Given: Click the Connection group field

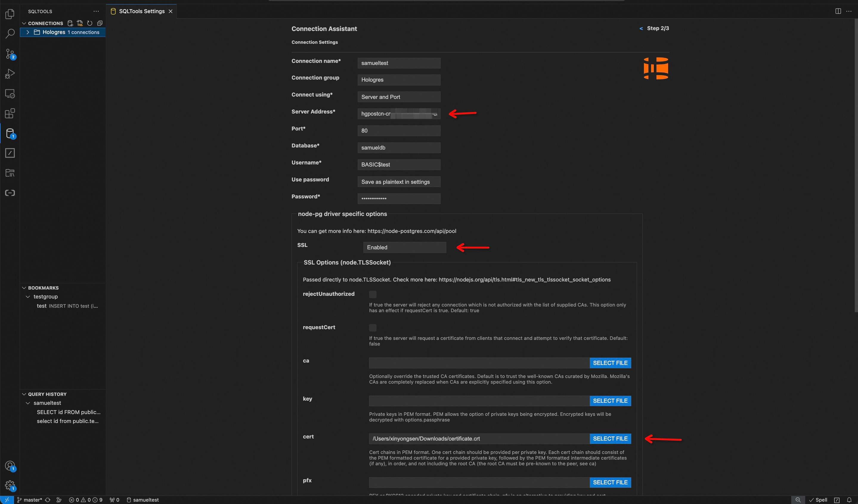Looking at the screenshot, I should click(399, 80).
